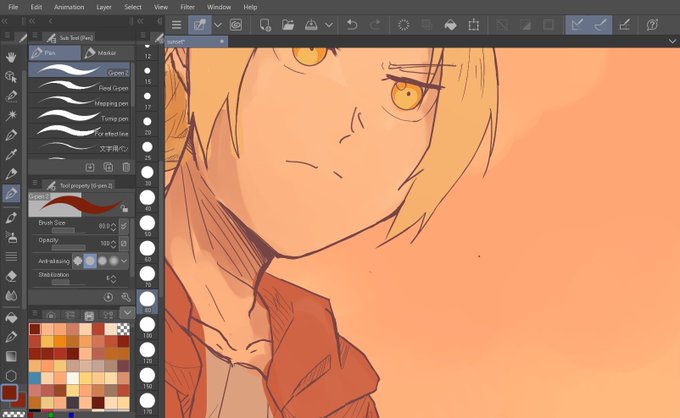
Task: Toggle snap to special ruler
Action: point(601,25)
